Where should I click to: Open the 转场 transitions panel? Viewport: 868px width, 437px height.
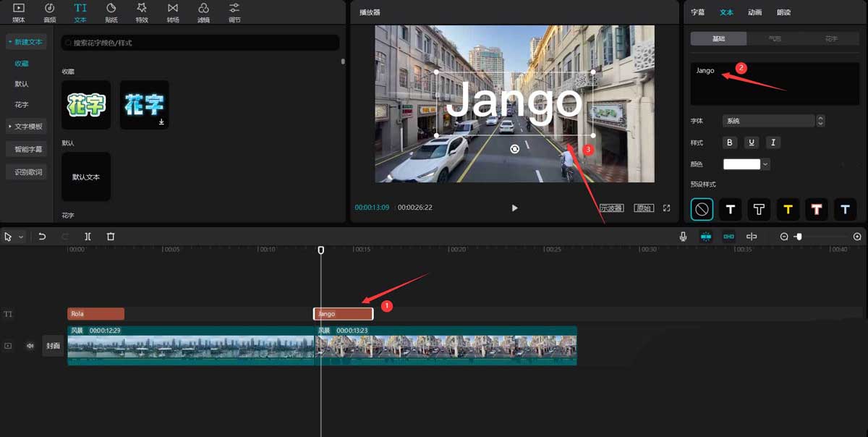pos(173,12)
